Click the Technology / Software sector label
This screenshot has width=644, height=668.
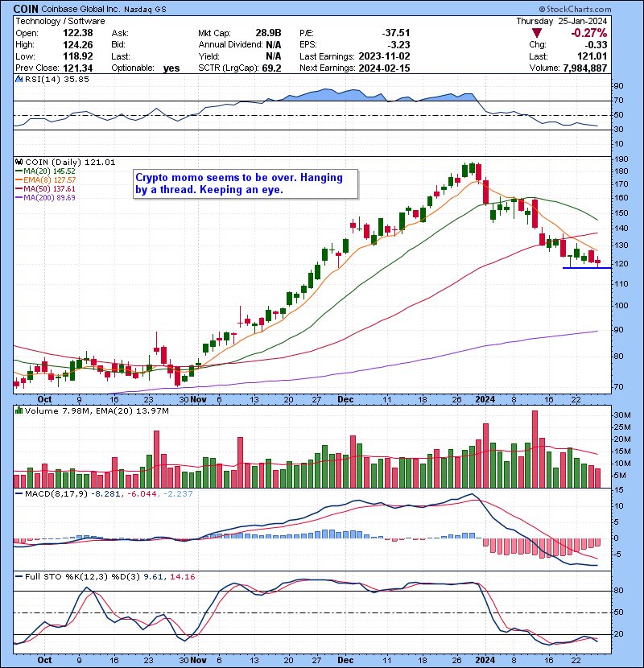click(60, 21)
